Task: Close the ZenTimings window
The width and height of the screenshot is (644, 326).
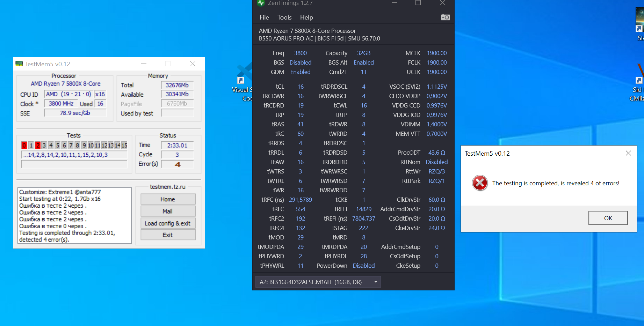Action: coord(442,3)
